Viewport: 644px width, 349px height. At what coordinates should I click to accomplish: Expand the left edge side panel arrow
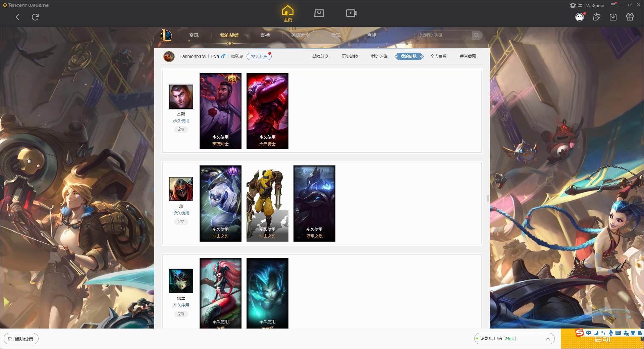coord(2,188)
